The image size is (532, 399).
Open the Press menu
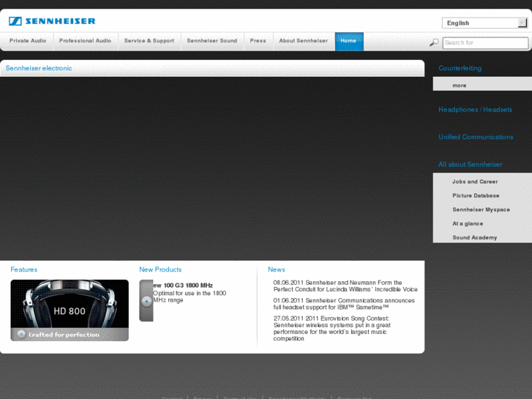tap(258, 41)
